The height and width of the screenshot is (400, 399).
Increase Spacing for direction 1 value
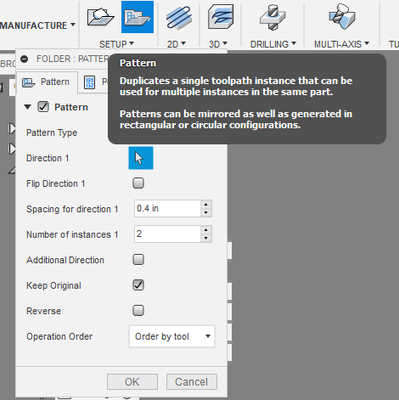(206, 205)
